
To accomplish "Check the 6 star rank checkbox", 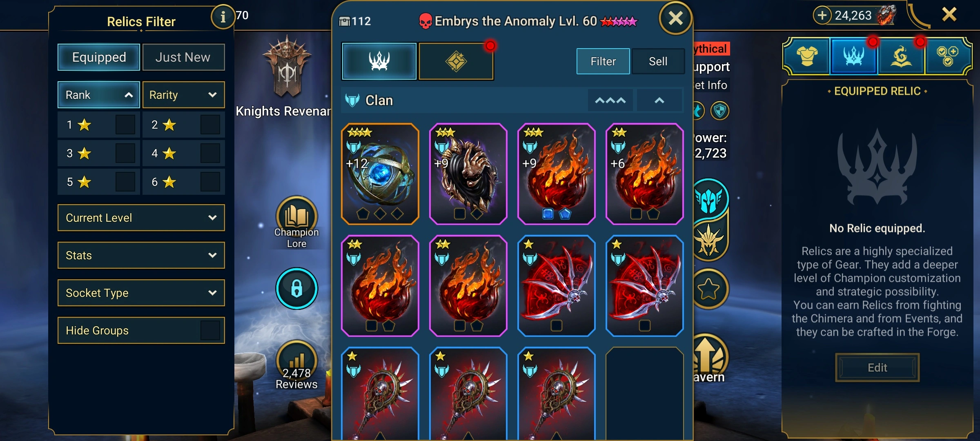I will point(210,182).
